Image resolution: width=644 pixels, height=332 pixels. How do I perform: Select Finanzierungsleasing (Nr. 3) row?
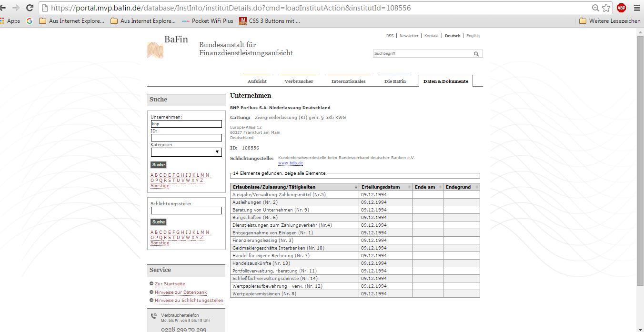pyautogui.click(x=355, y=241)
